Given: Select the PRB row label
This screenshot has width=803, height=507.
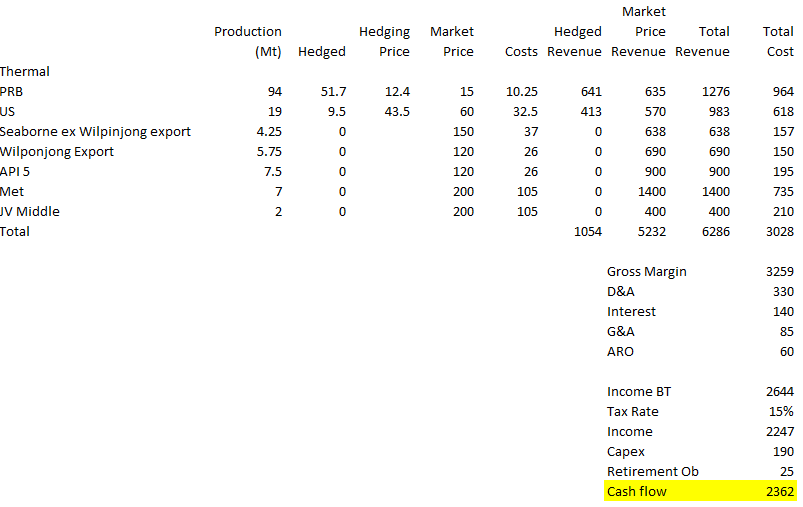Looking at the screenshot, I should click(x=12, y=91).
